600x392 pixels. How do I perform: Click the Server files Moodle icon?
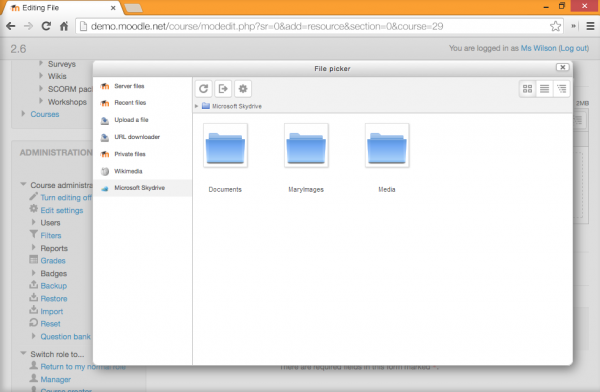click(105, 87)
